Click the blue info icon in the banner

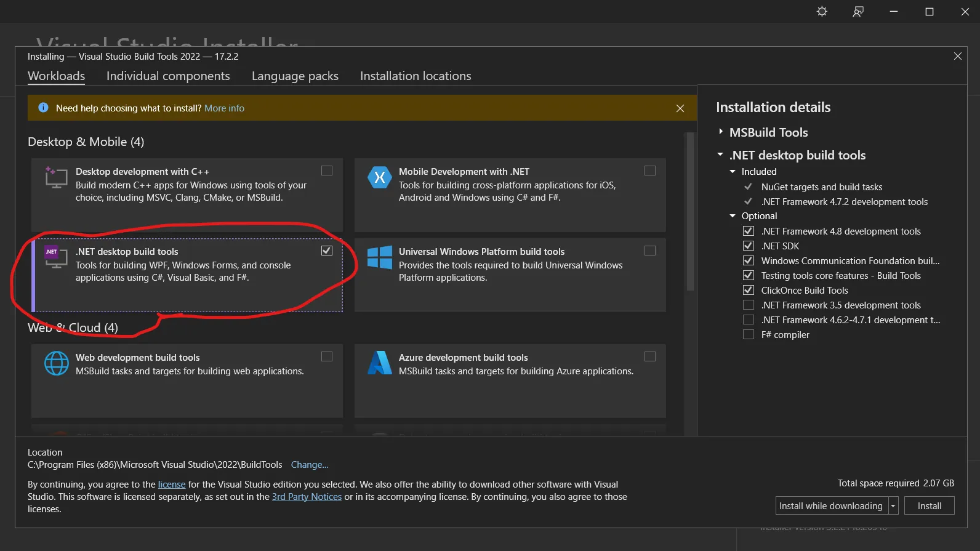[x=43, y=108]
